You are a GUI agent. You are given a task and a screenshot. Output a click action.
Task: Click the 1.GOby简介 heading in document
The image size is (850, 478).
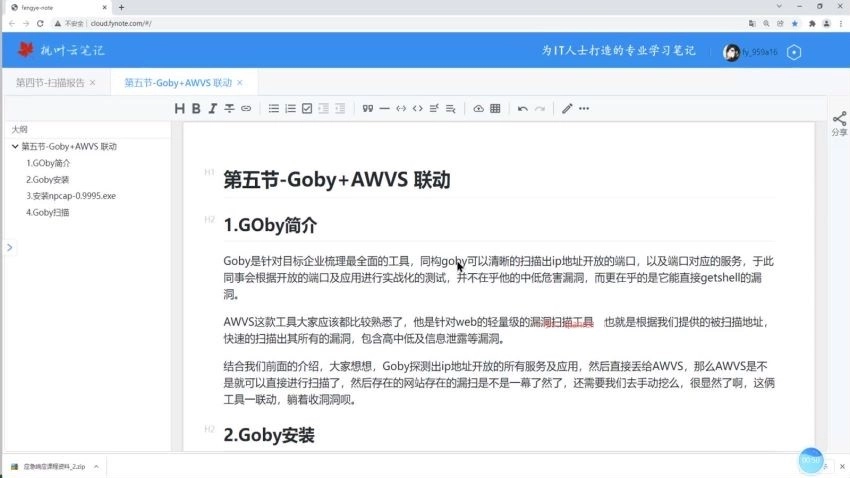click(270, 225)
